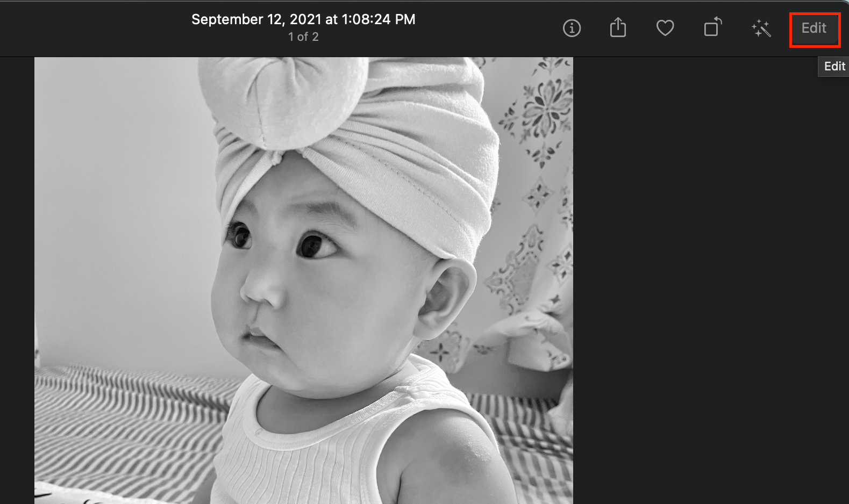Open the photo Info panel
The height and width of the screenshot is (504, 849).
tap(572, 28)
